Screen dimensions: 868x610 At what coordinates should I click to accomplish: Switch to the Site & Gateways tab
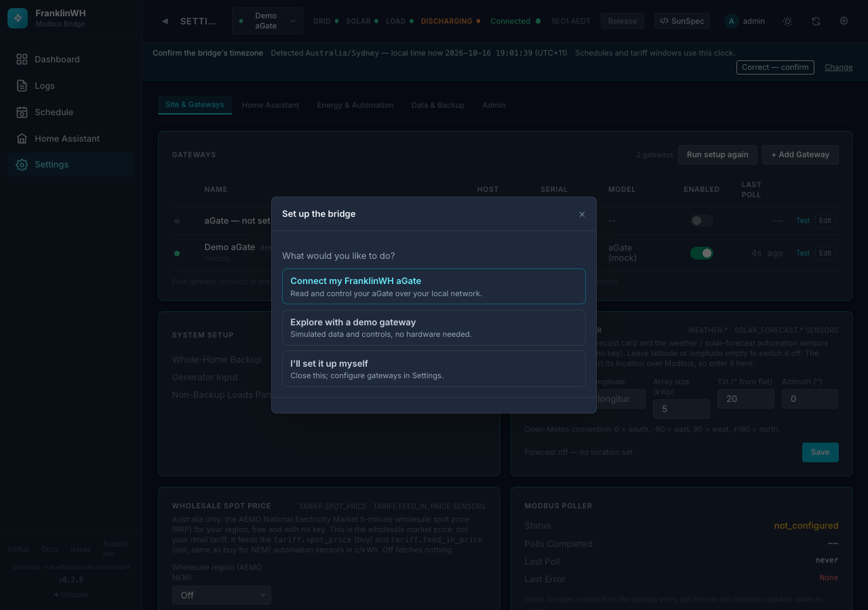(195, 105)
